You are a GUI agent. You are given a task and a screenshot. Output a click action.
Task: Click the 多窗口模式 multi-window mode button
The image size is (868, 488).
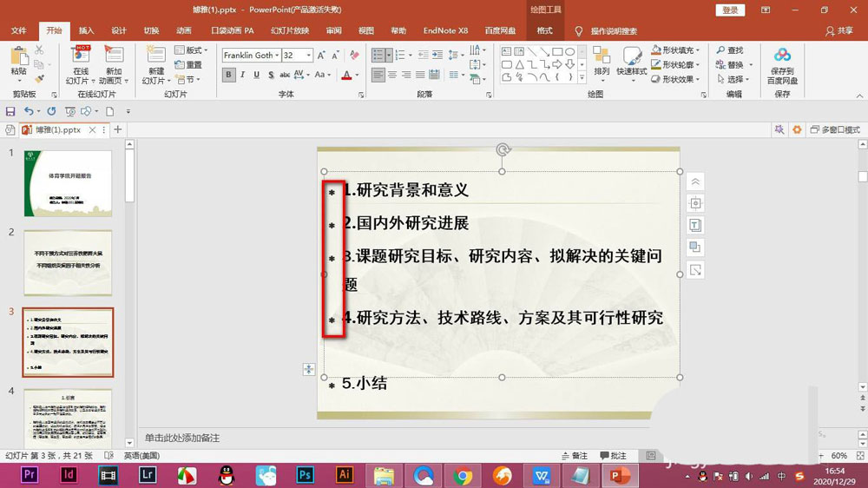[835, 129]
